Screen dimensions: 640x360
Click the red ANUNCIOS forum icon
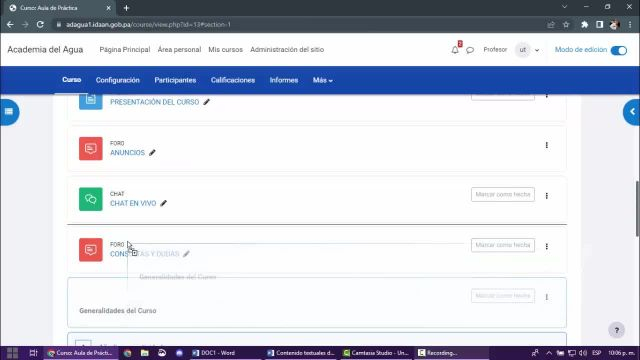91,149
